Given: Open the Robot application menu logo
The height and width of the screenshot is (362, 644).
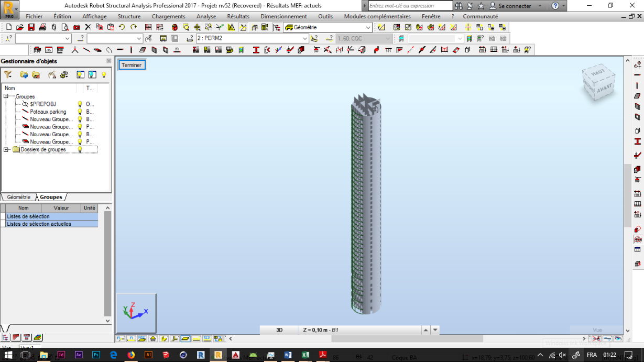Looking at the screenshot, I should click(10, 9).
